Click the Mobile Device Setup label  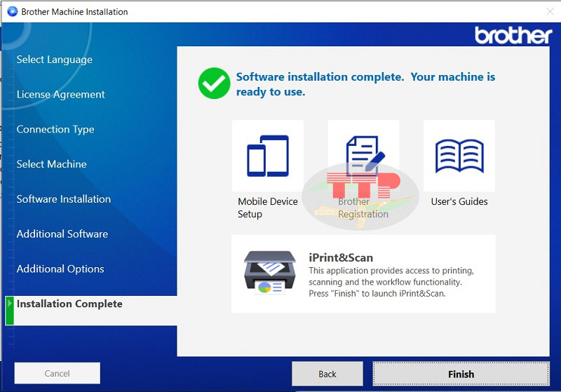268,208
